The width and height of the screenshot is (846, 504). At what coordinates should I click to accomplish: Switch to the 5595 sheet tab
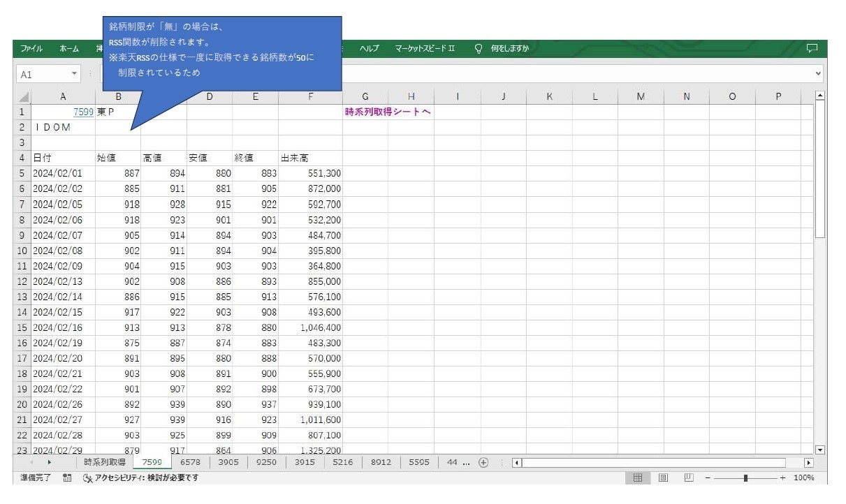pos(419,462)
